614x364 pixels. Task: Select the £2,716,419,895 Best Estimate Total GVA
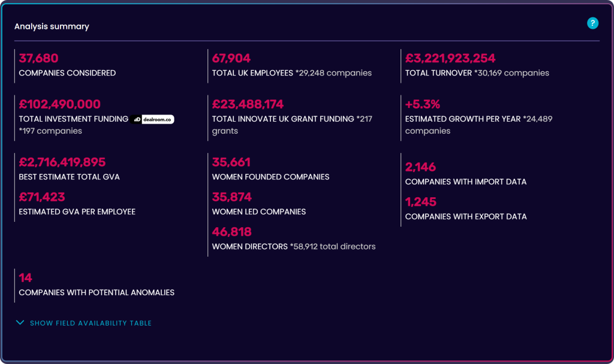pyautogui.click(x=62, y=162)
